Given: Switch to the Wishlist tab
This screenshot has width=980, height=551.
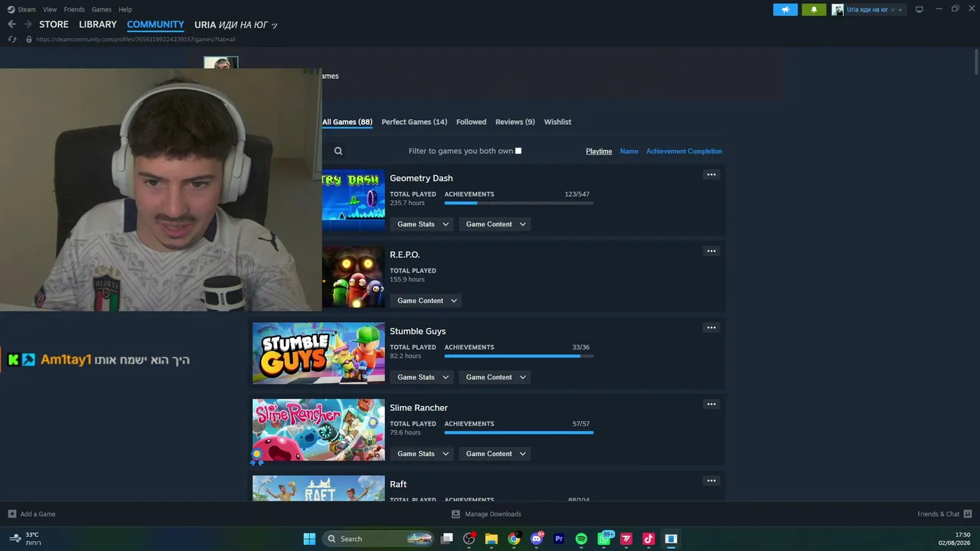Looking at the screenshot, I should [557, 122].
